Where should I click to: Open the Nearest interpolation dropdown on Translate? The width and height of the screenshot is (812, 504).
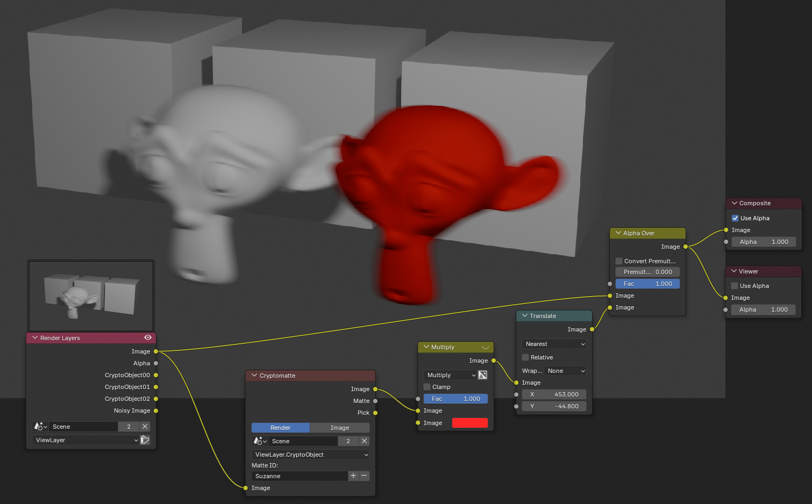pyautogui.click(x=554, y=343)
